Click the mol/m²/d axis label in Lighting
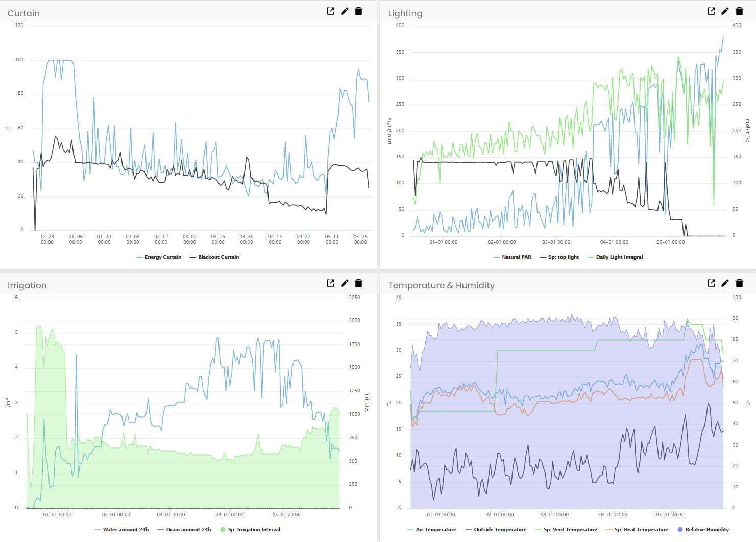756x542 pixels. click(x=748, y=131)
